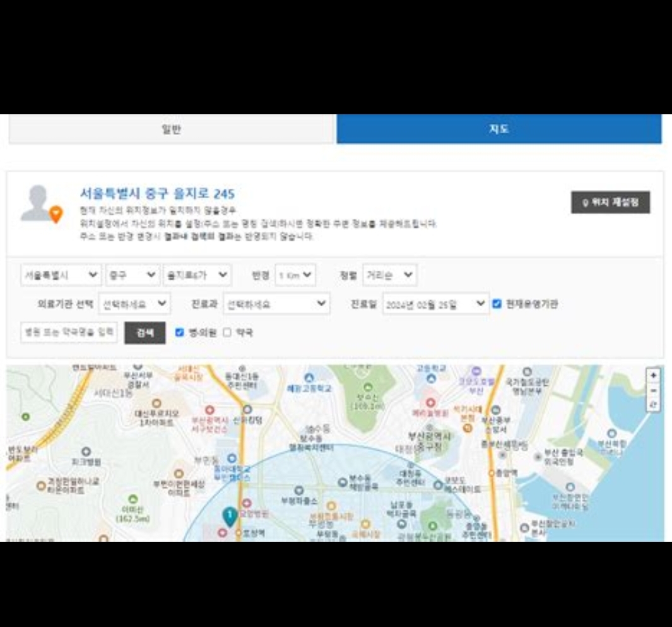
Task: Click the 남포동 먹자골목 marker
Action: [x=401, y=523]
